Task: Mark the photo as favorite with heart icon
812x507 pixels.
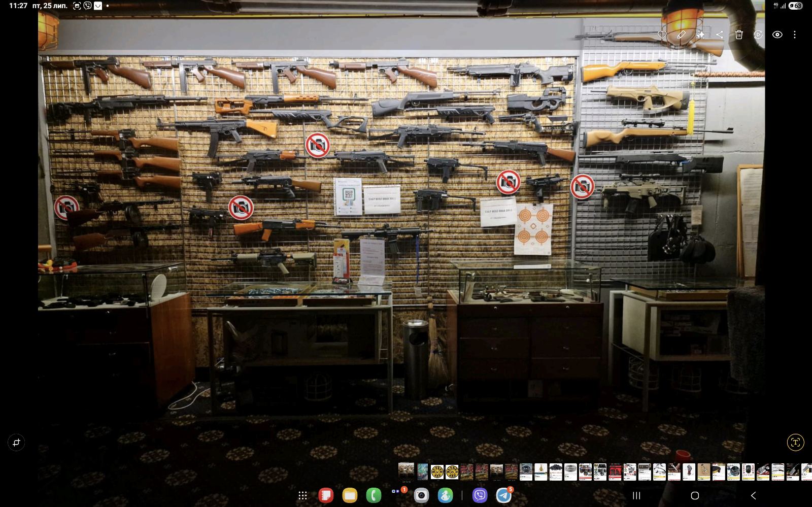Action: [662, 35]
